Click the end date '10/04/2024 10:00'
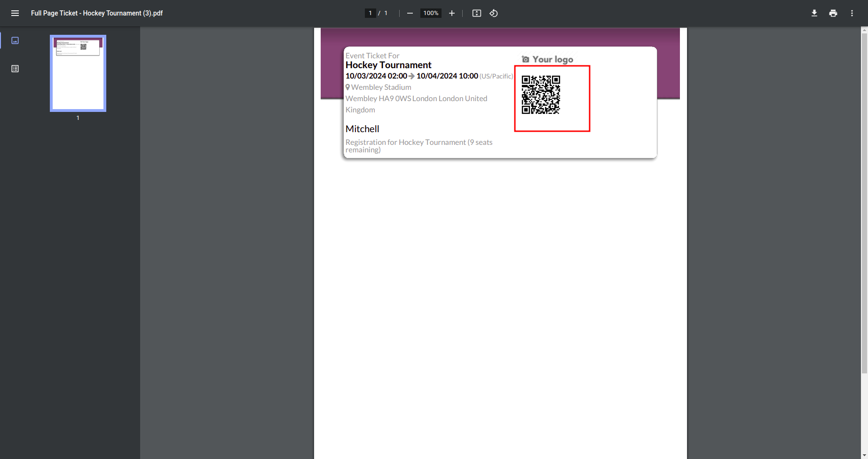The image size is (868, 459). click(x=447, y=76)
